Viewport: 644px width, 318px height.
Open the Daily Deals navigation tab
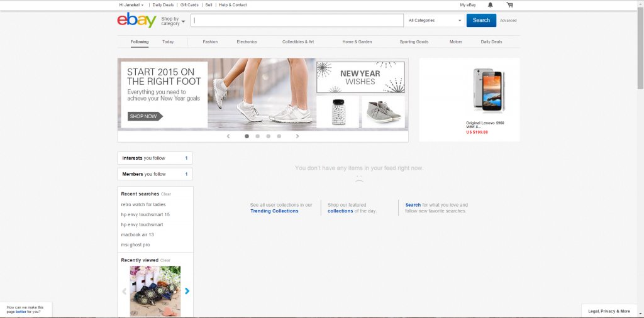click(491, 42)
